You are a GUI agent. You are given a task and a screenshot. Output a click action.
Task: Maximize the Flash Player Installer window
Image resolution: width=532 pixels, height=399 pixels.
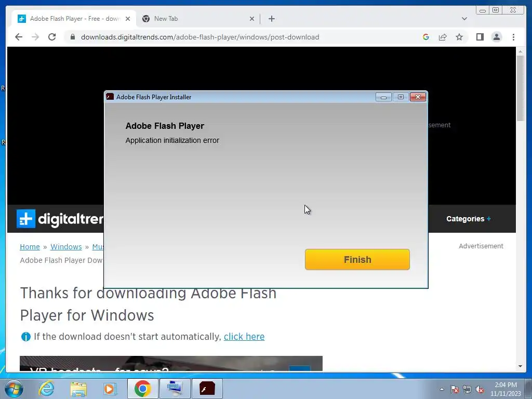(401, 97)
